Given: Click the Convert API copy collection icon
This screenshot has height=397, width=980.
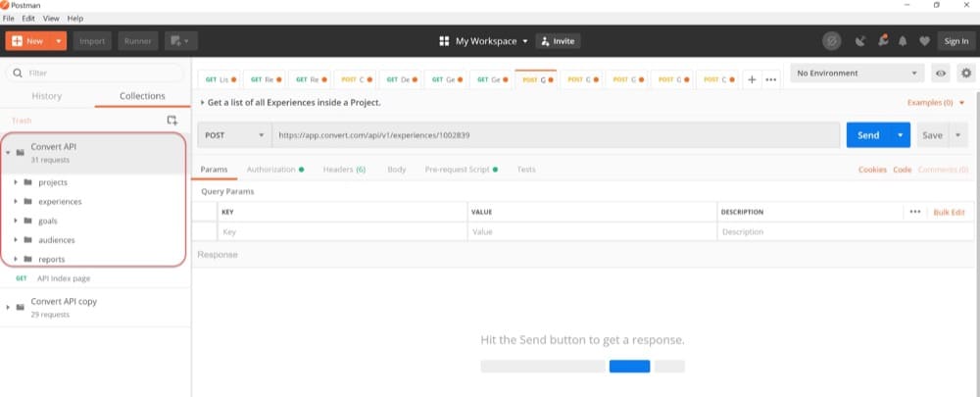Looking at the screenshot, I should (20, 307).
